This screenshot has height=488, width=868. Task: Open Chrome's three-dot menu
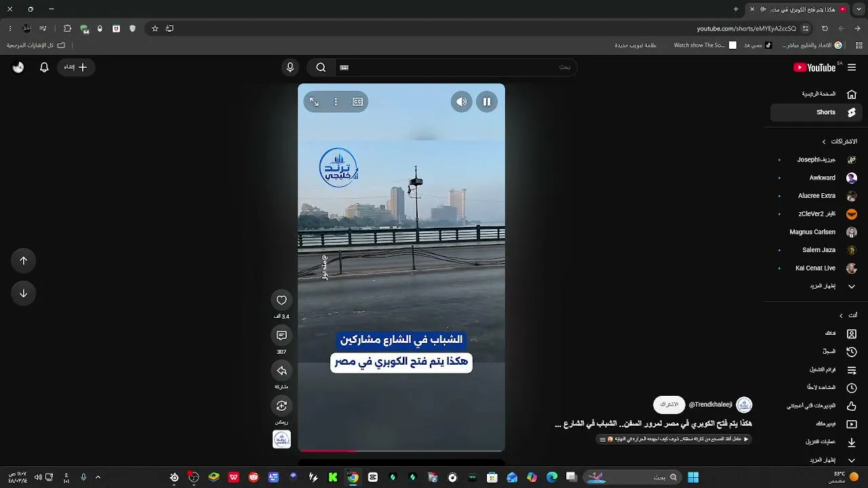(9, 28)
